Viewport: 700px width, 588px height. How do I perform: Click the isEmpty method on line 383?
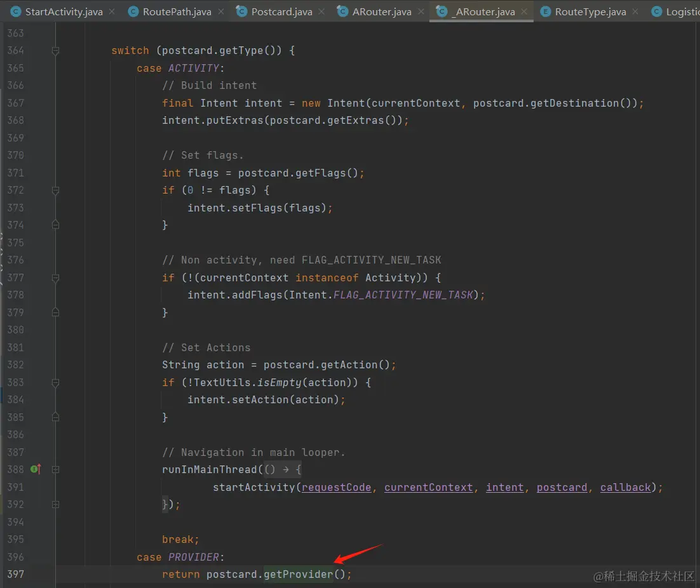279,382
